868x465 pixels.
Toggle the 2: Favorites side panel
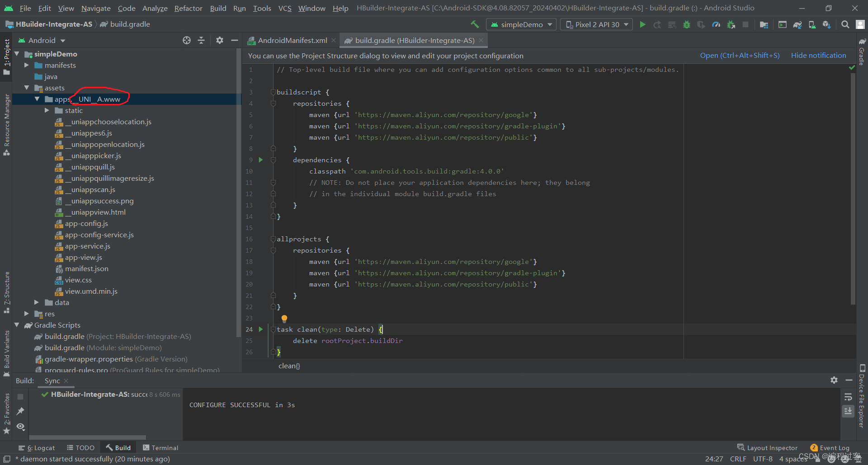(x=6, y=413)
